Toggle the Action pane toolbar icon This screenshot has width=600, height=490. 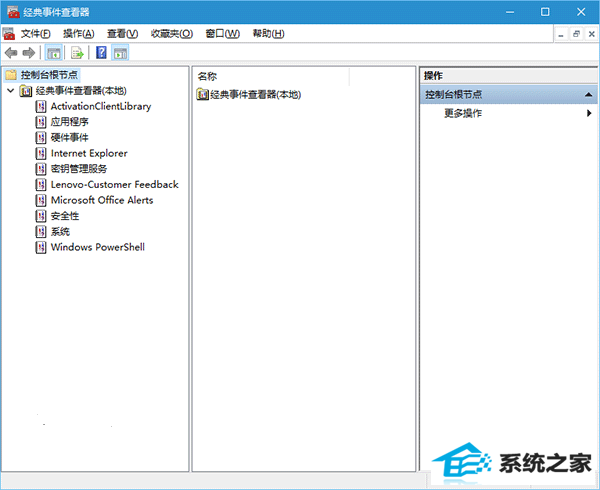tap(120, 53)
